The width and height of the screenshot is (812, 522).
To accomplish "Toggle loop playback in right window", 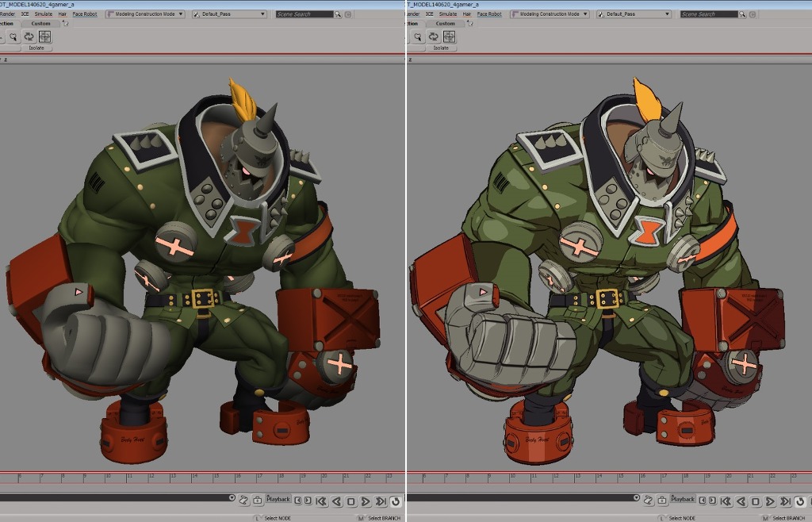I will click(800, 501).
